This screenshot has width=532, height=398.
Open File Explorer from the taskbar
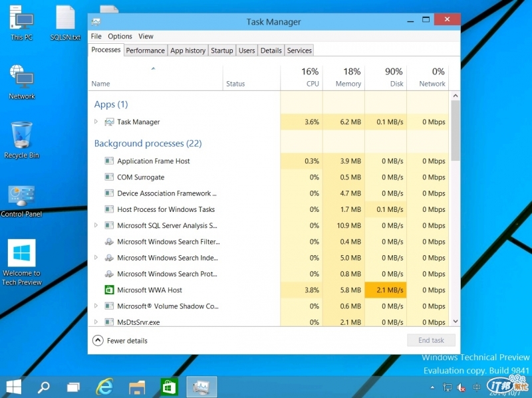point(137,387)
